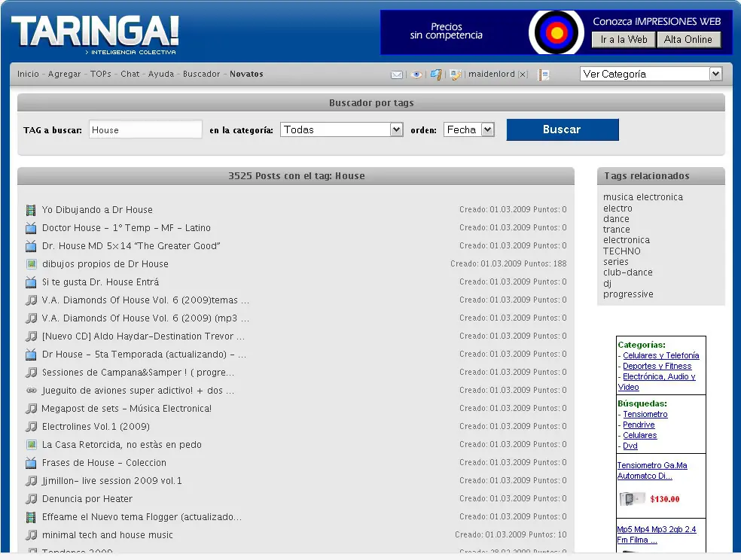Click music icon beside Denuncia por Heater
741x560 pixels.
31,499
